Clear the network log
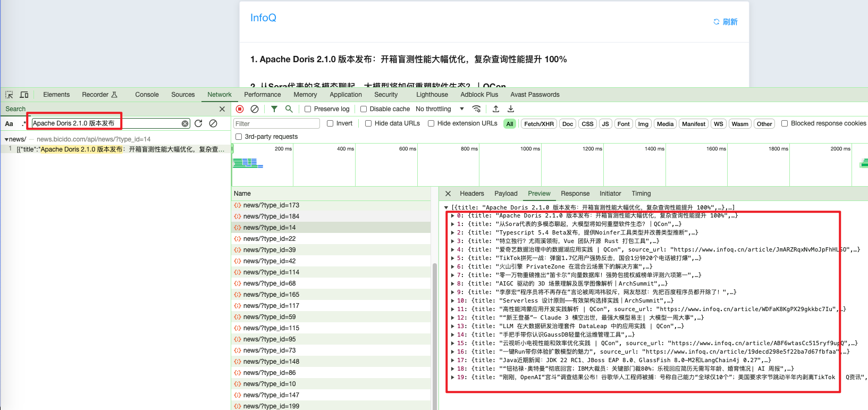The width and height of the screenshot is (868, 410). point(255,109)
